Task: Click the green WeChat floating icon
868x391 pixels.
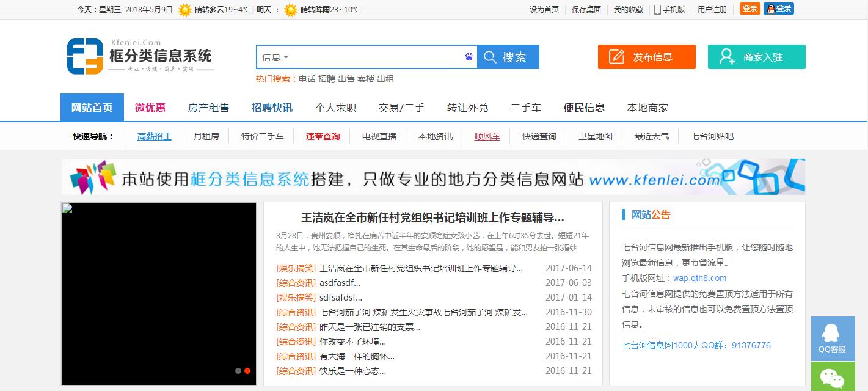Action: 833,378
